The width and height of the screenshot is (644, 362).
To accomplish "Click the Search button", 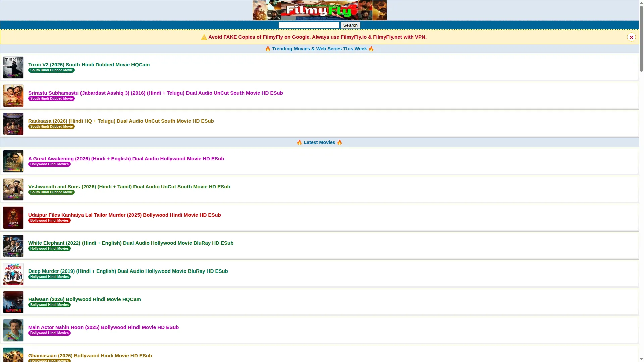I will pyautogui.click(x=350, y=25).
